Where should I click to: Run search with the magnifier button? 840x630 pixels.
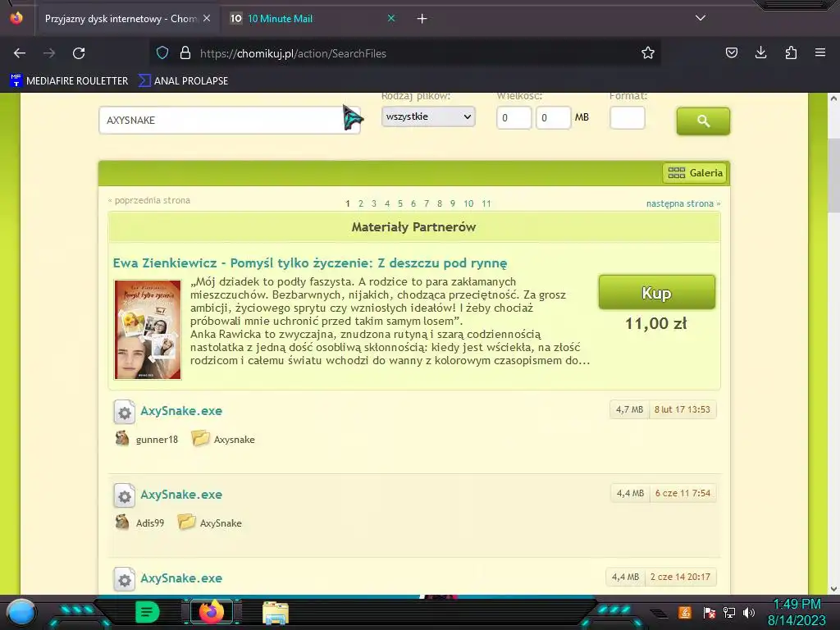[703, 121]
